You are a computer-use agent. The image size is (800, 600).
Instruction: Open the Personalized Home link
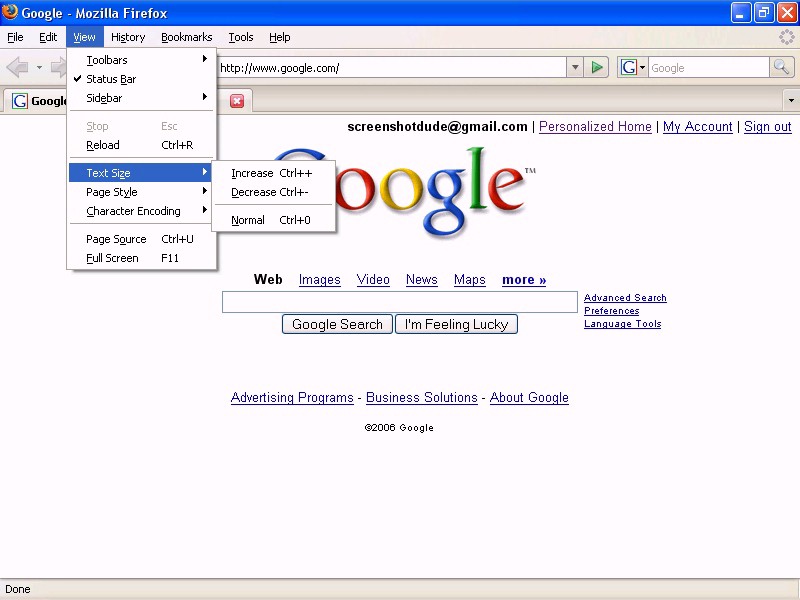coord(595,127)
